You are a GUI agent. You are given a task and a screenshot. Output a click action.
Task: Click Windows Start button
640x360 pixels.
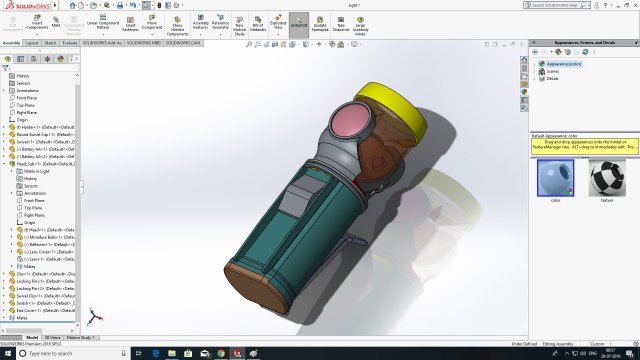(8, 353)
